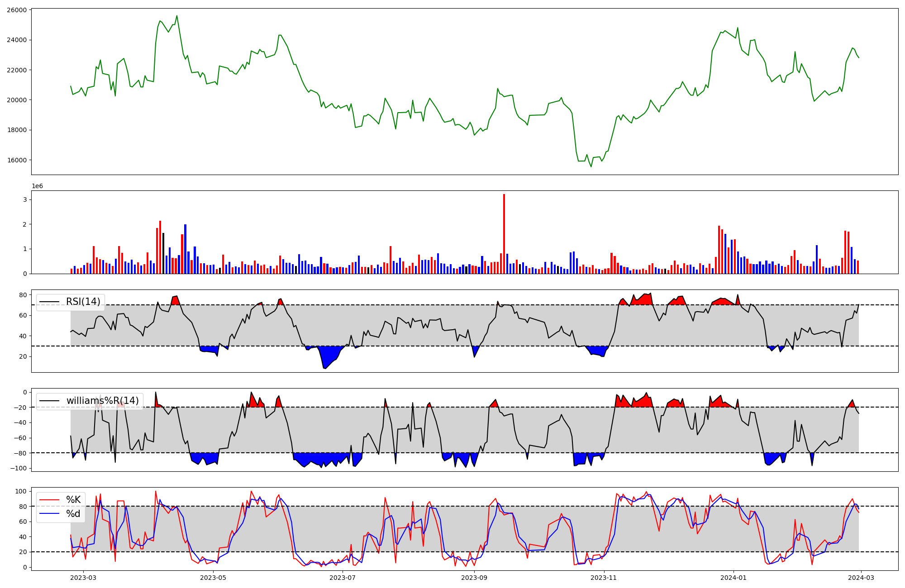Click the highest peak of the green price line

point(177,16)
